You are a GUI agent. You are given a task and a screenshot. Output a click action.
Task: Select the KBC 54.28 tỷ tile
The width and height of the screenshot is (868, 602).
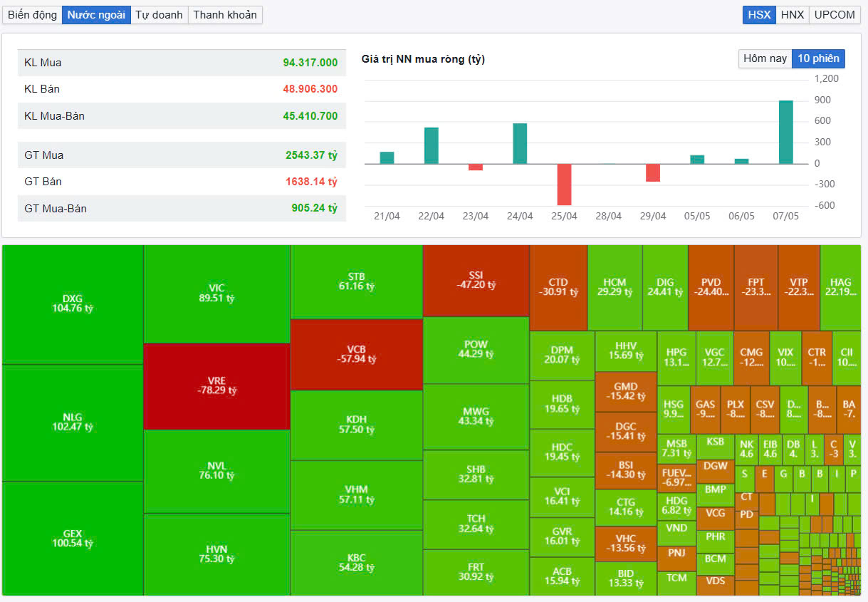(x=357, y=563)
